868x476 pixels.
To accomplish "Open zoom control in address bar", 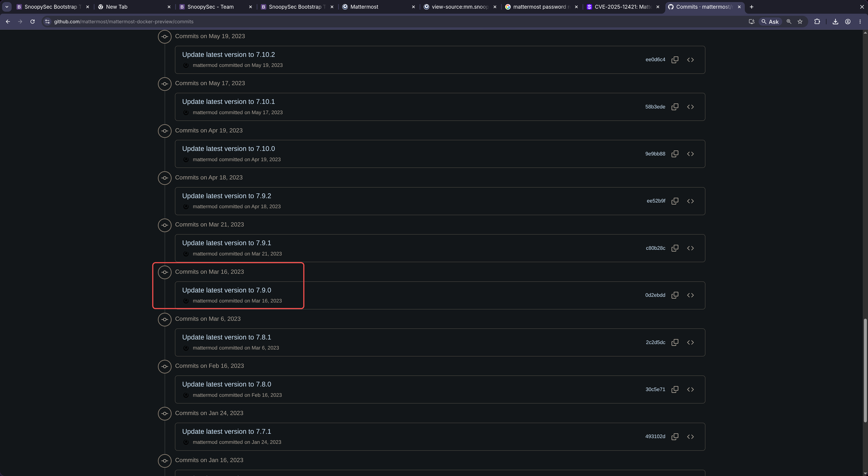I will [789, 22].
